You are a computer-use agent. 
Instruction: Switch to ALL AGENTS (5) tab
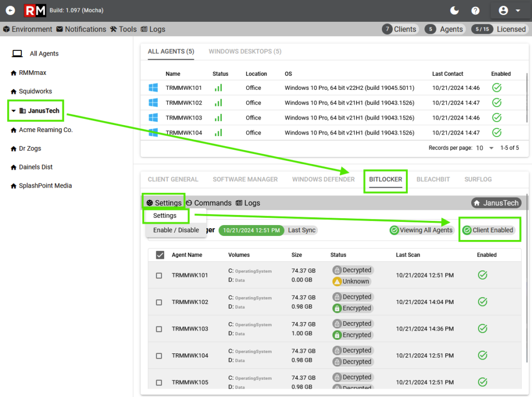click(x=171, y=51)
